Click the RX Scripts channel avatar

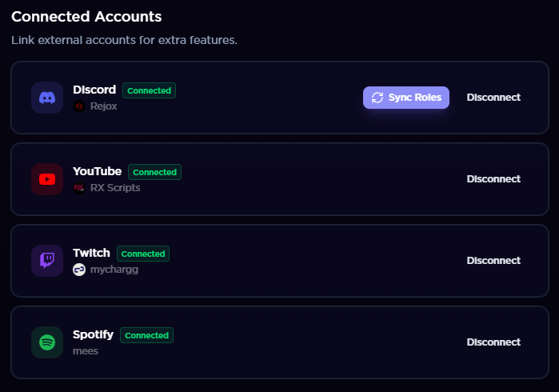coord(79,188)
